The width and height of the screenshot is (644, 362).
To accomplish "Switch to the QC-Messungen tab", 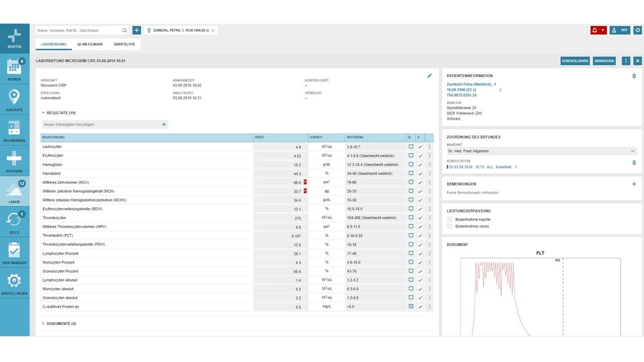I will 90,44.
